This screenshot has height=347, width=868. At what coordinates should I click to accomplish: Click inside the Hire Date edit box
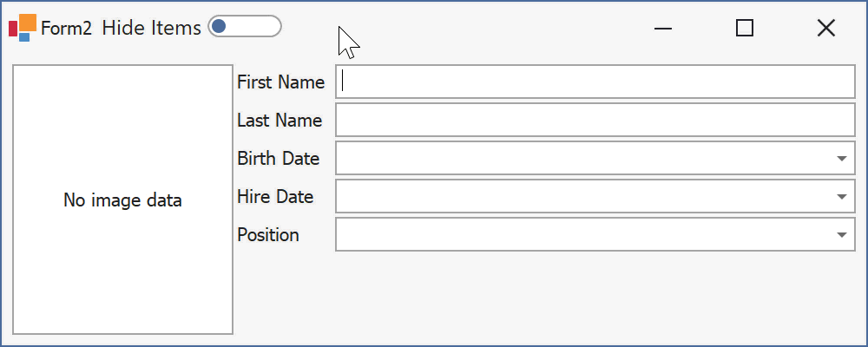584,196
